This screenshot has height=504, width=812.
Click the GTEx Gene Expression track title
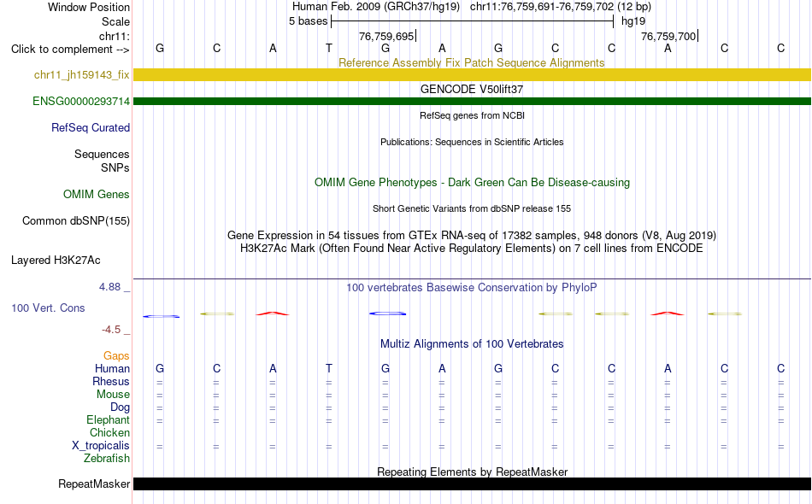point(472,236)
